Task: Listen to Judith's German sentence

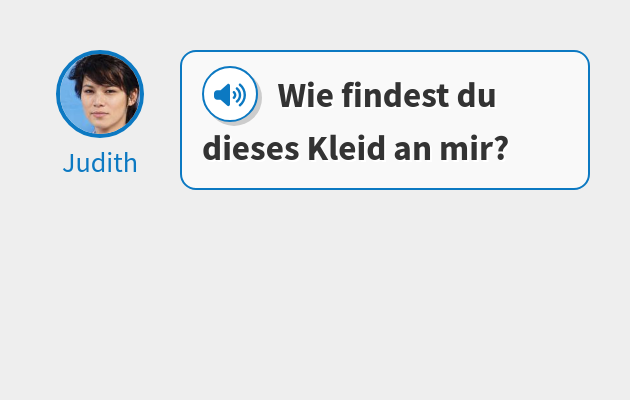Action: point(230,94)
